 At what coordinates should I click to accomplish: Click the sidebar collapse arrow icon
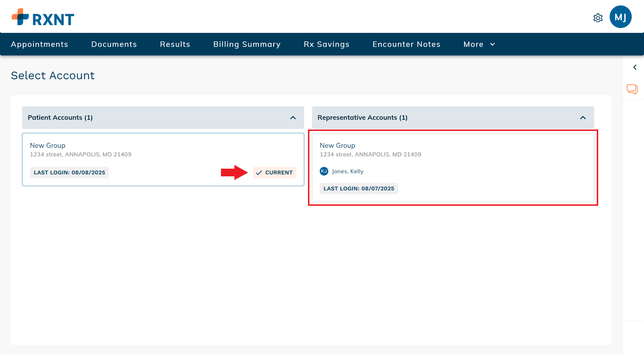click(x=635, y=67)
